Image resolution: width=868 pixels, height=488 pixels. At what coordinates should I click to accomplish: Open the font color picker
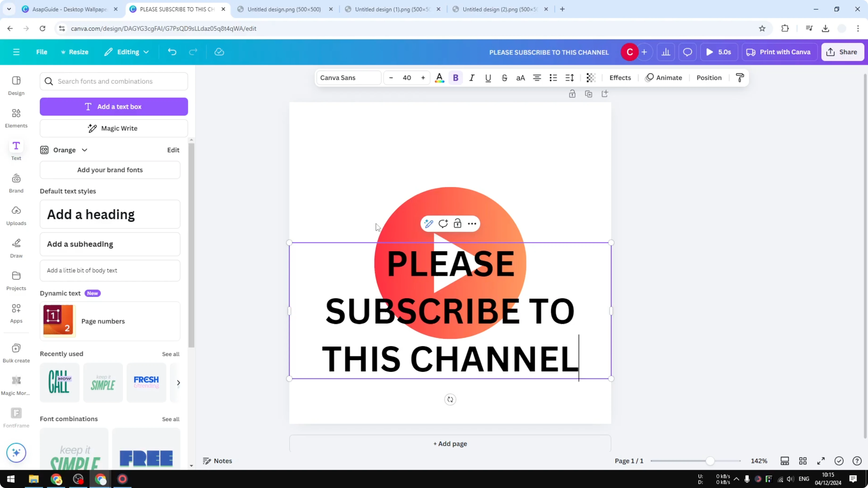click(x=439, y=78)
